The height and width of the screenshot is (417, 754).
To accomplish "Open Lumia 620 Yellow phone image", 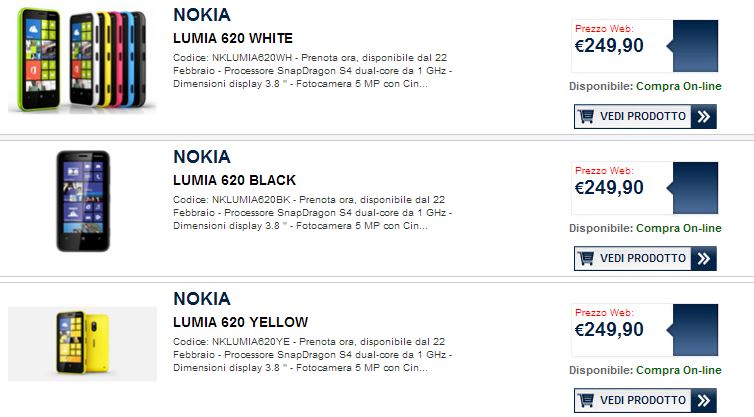I will (x=82, y=344).
